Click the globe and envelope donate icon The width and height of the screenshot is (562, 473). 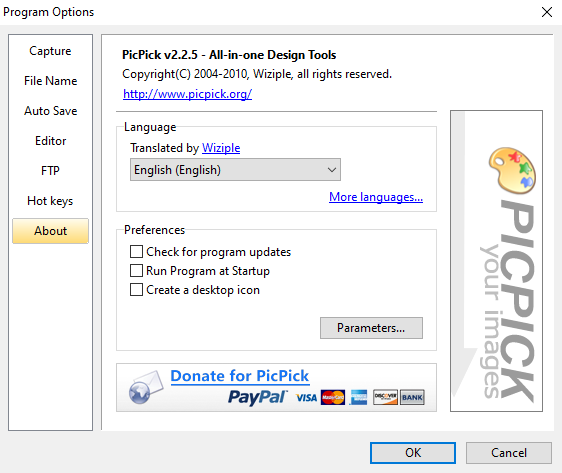pos(146,387)
